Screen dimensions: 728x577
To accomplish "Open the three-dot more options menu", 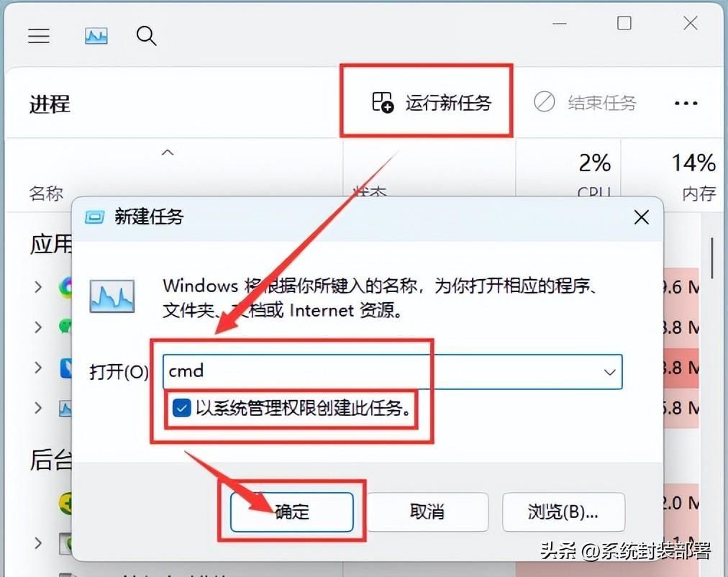I will tap(686, 103).
